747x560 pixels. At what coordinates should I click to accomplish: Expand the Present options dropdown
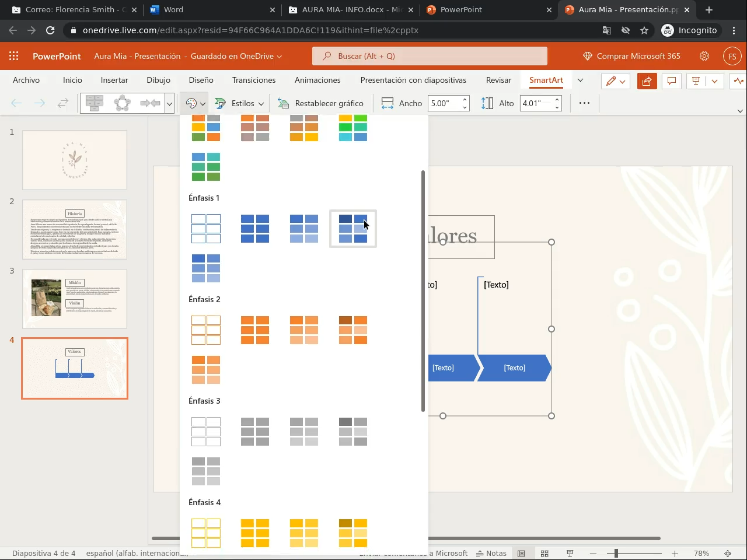[x=714, y=81]
